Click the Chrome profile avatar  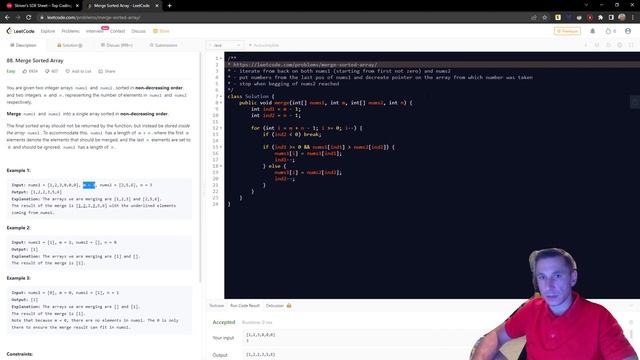(622, 18)
